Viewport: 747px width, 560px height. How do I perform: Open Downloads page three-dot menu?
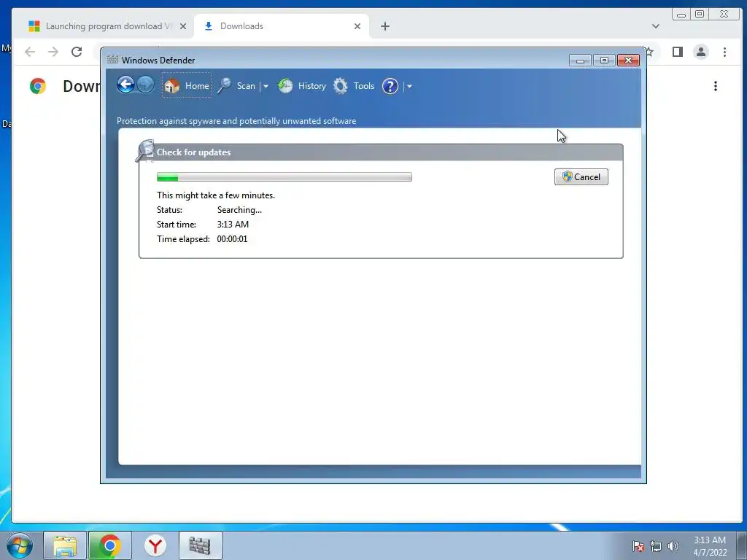pos(716,86)
